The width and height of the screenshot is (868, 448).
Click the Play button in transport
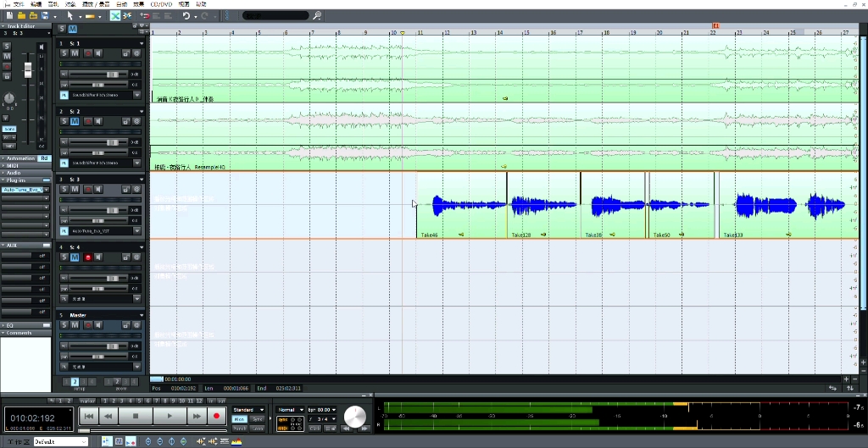[170, 416]
